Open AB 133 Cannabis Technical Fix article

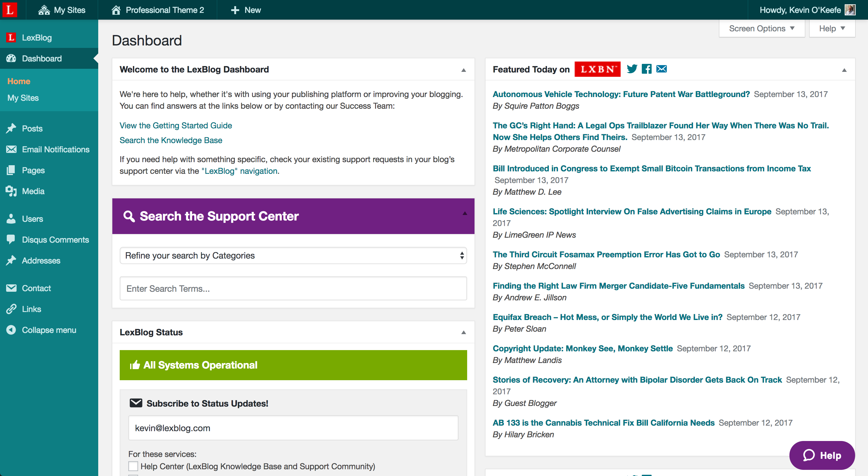pyautogui.click(x=603, y=423)
